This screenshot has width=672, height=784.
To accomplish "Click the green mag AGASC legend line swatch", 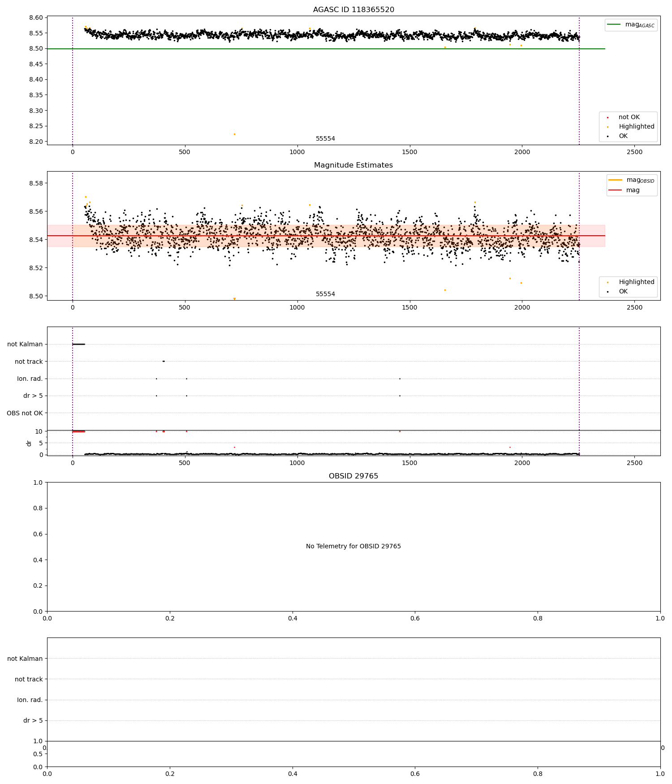I will [x=614, y=25].
